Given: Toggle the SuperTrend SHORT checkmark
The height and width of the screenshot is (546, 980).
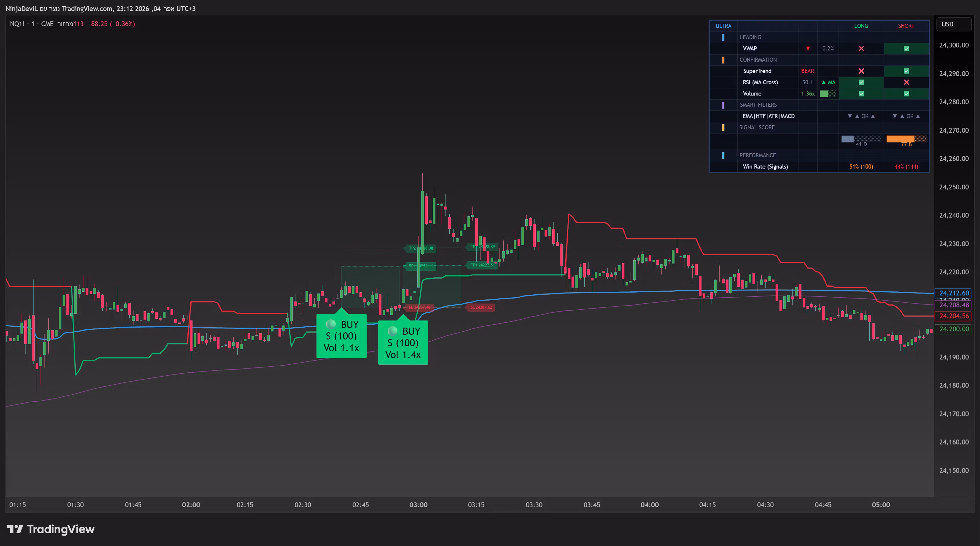Looking at the screenshot, I should [906, 71].
